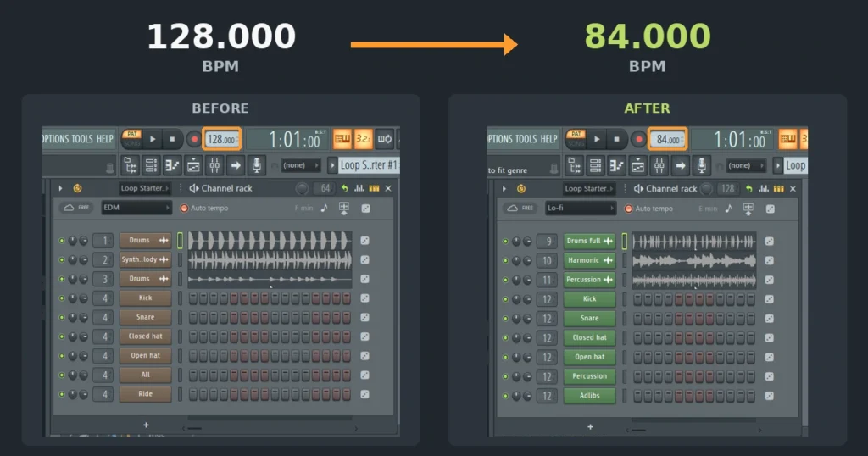868x456 pixels.
Task: Adjust the swing knob in BEFORE channel rack
Action: [x=302, y=189]
